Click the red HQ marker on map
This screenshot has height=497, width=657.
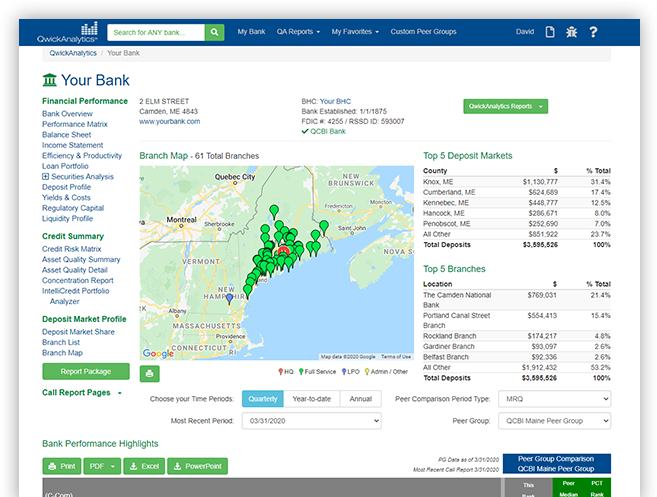point(283,246)
